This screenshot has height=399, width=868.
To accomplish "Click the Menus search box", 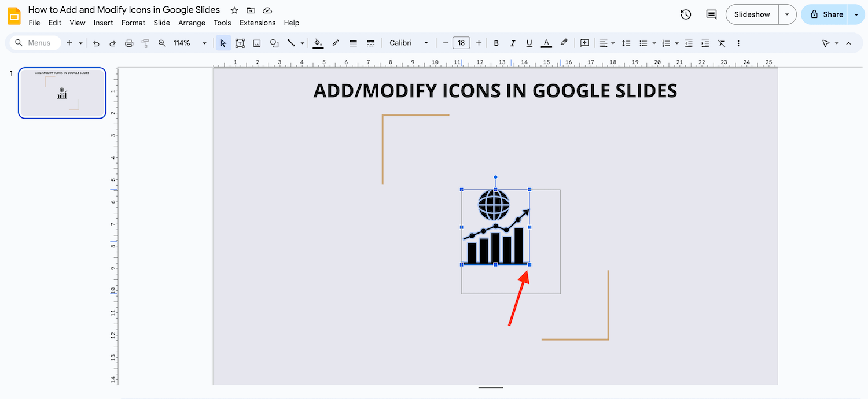I will (36, 43).
